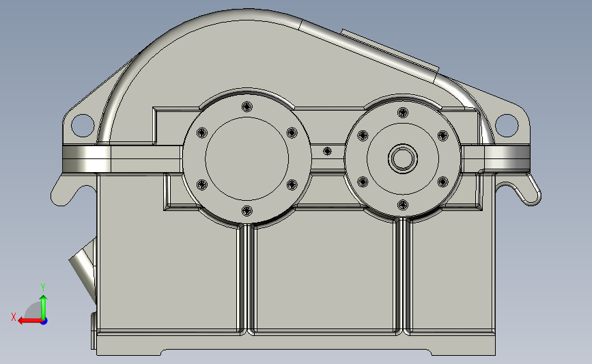The height and width of the screenshot is (364, 592).
Task: Select the blank left bearing end cover
Action: click(247, 158)
